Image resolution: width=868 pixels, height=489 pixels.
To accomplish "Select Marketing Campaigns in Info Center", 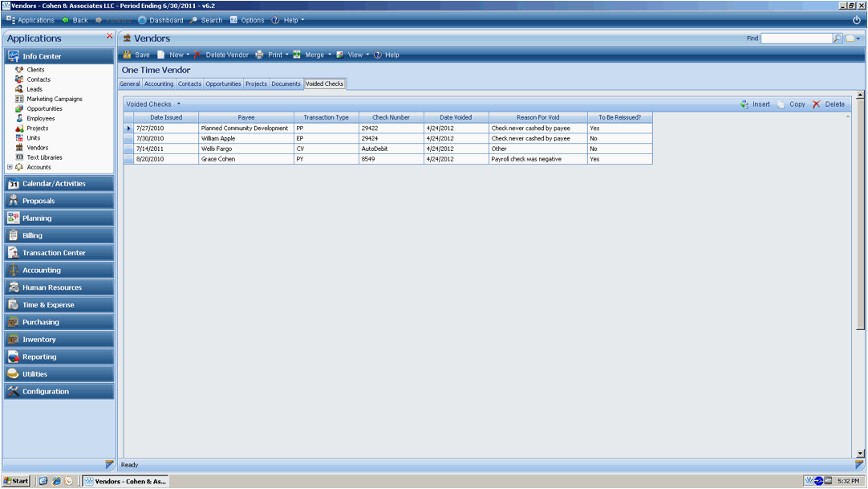I will (x=55, y=99).
